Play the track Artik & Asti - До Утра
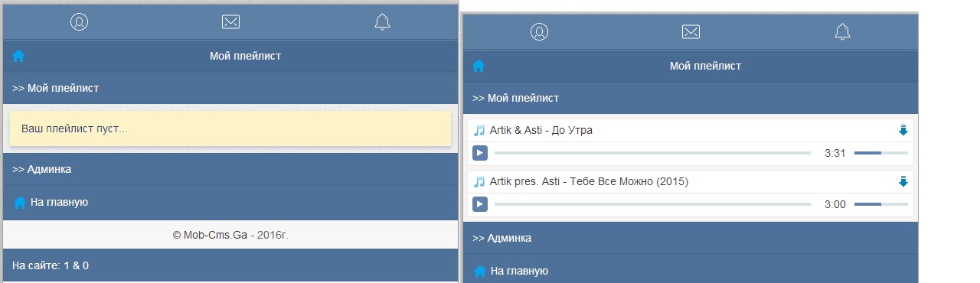Image resolution: width=980 pixels, height=283 pixels. pyautogui.click(x=479, y=153)
